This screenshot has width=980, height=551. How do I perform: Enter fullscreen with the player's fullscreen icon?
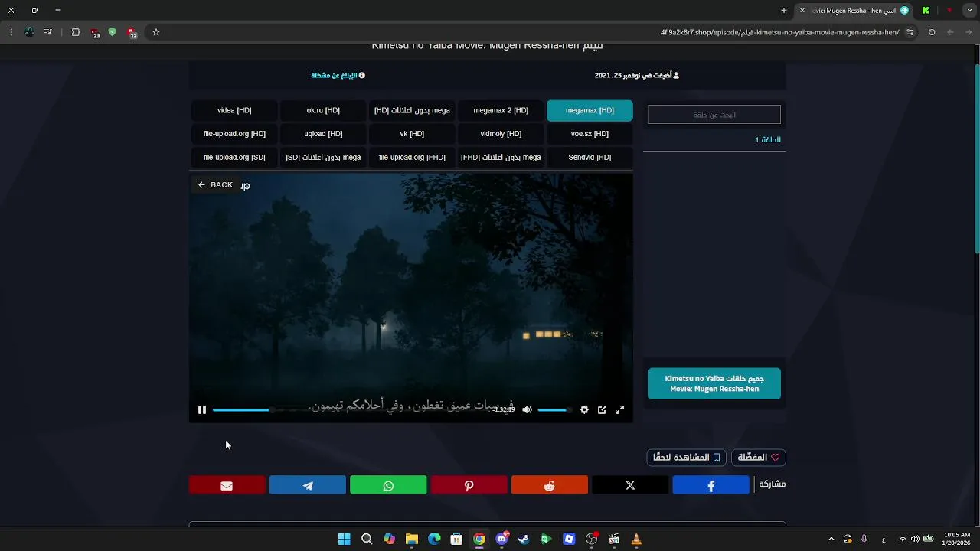[619, 410]
